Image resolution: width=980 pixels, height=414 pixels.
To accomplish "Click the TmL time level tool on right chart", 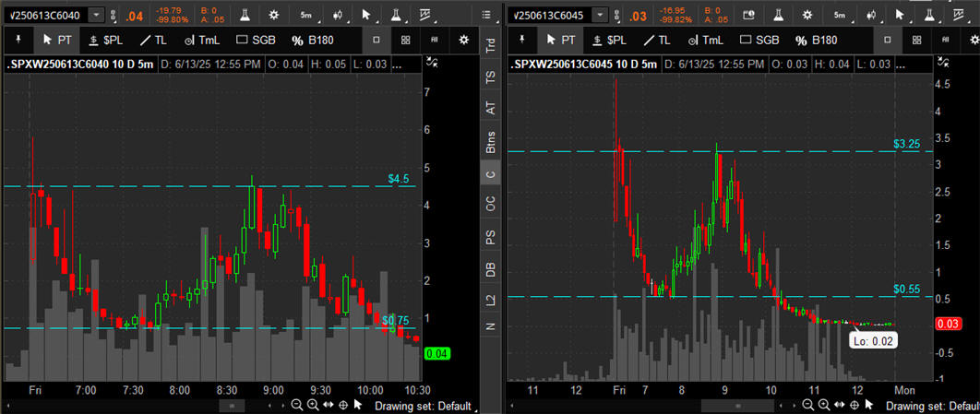I will (x=705, y=40).
